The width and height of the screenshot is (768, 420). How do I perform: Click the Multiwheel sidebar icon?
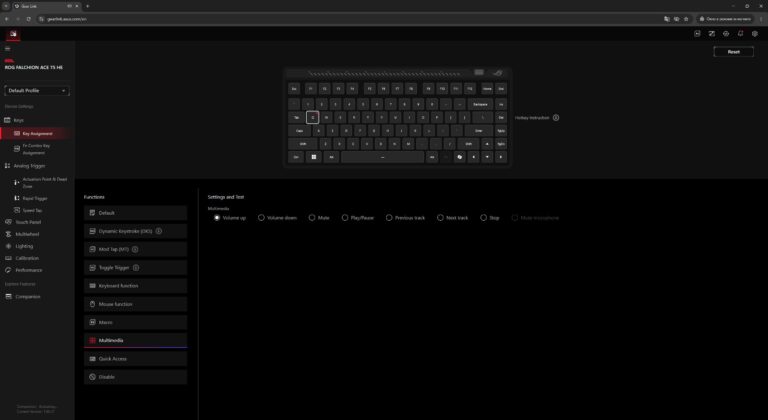tap(8, 234)
